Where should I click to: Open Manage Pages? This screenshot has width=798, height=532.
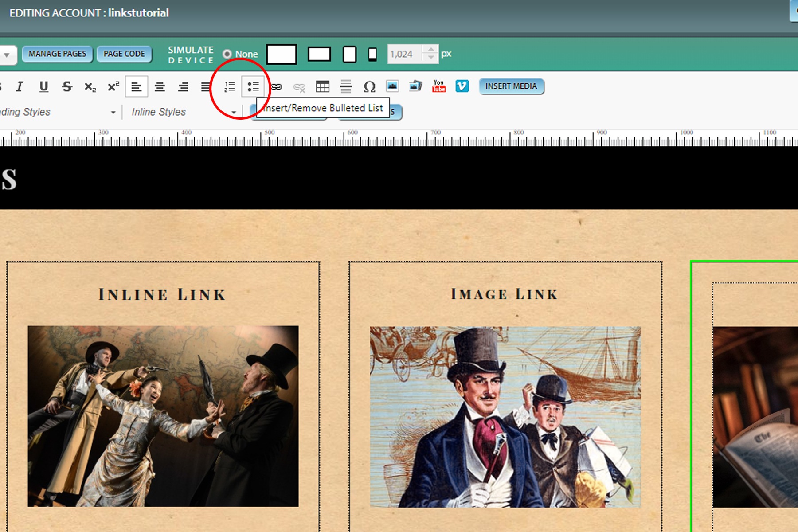(57, 54)
